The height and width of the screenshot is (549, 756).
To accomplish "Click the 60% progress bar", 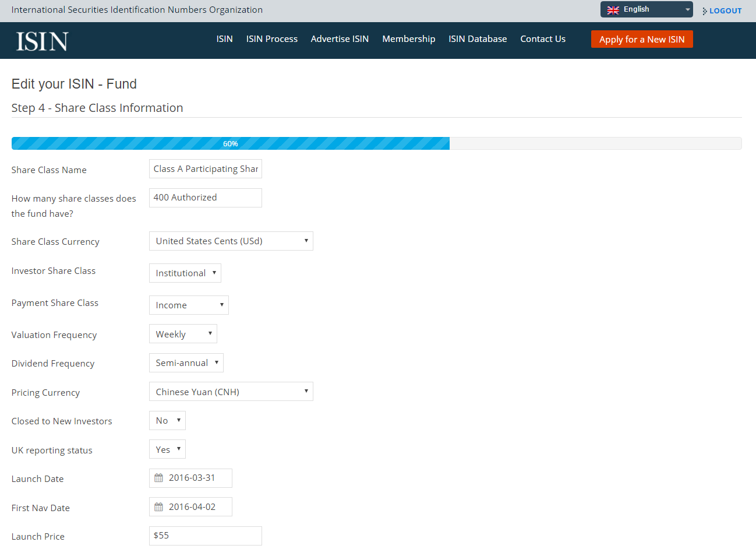I will pos(231,143).
